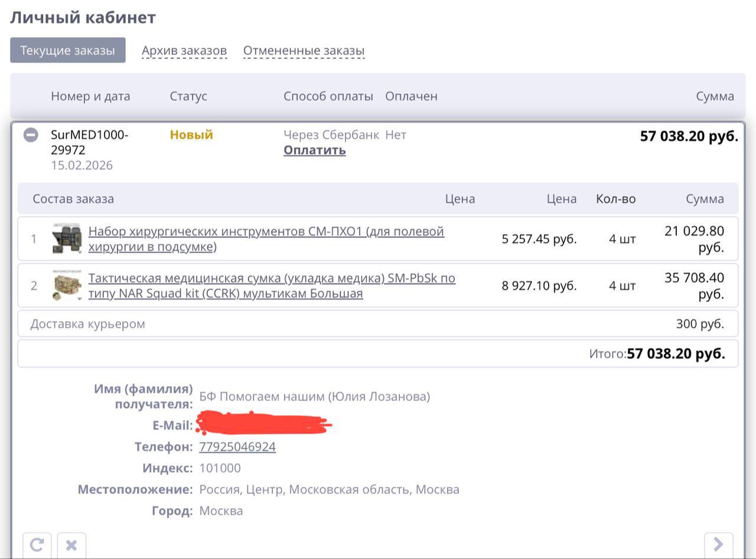Click the Номер и дата column header
Screen dimensions: 756x559
[90, 96]
